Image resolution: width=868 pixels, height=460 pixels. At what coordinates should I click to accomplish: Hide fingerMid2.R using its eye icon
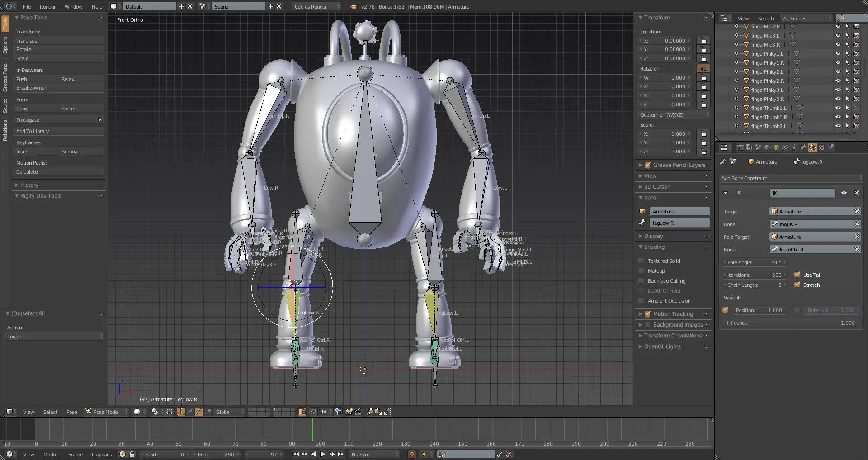838,27
